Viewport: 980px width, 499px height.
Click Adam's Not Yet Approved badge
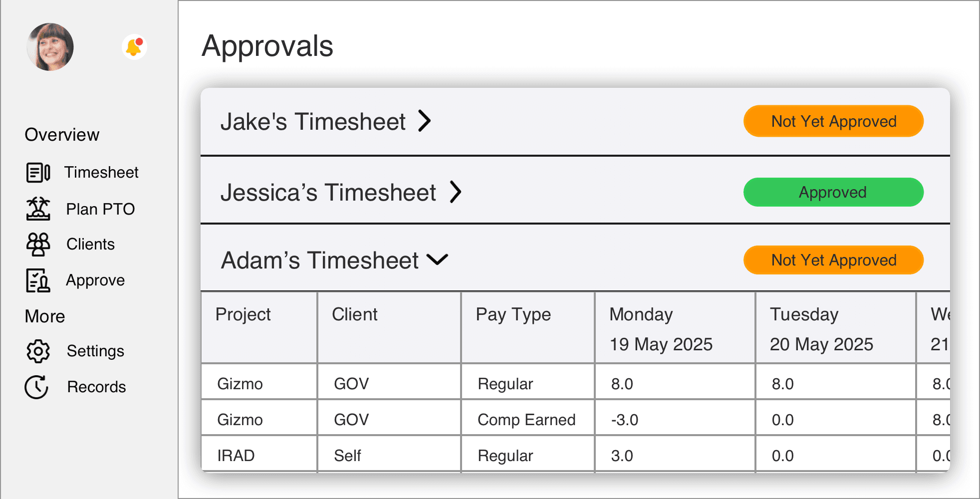coord(833,260)
